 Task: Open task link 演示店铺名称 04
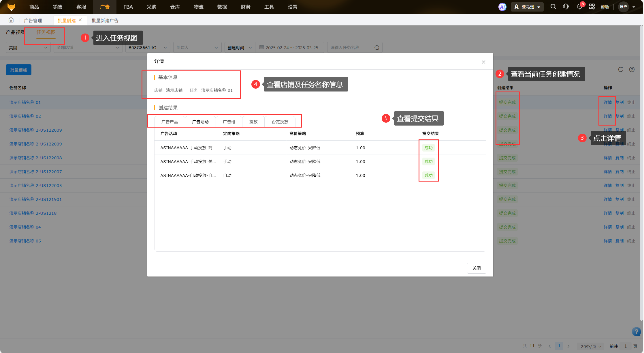25,227
